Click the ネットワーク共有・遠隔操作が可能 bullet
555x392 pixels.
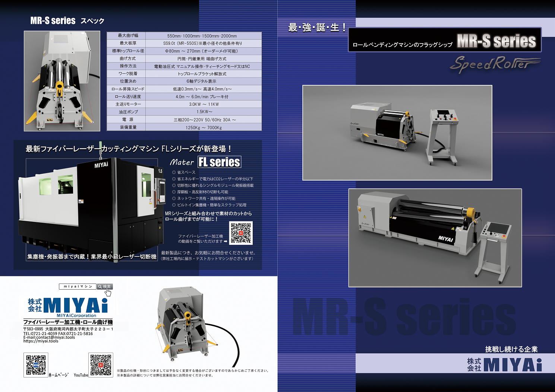(x=204, y=198)
